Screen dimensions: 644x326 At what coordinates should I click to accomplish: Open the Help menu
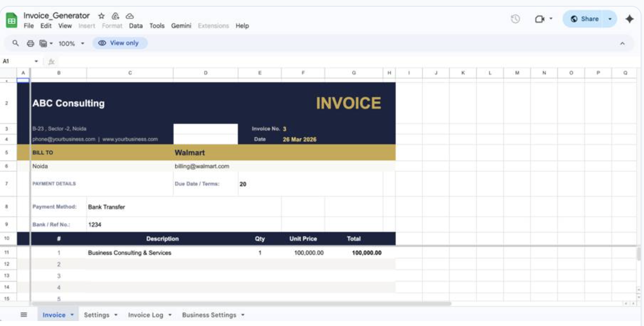pos(242,26)
